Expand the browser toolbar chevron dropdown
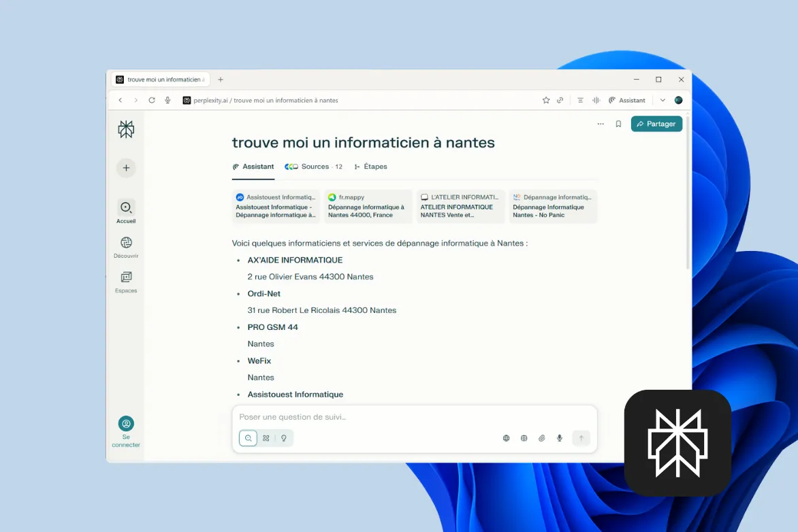This screenshot has height=532, width=798. click(x=663, y=100)
